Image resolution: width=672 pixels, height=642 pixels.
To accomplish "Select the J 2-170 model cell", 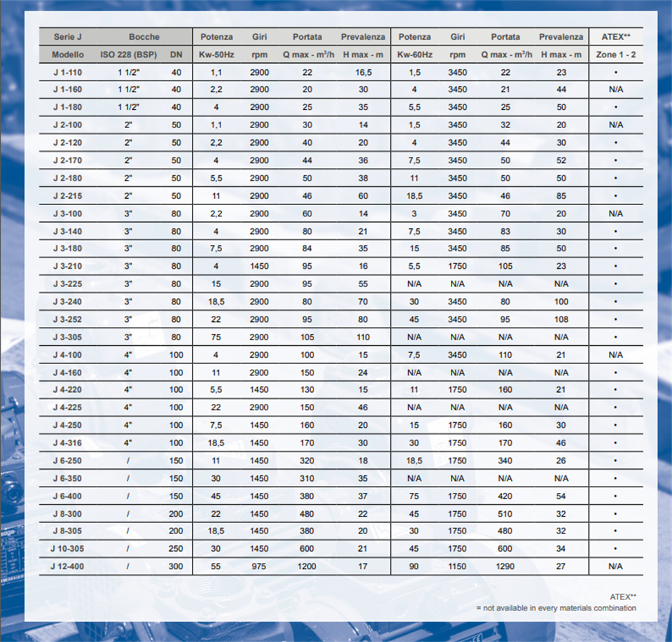I will tap(68, 161).
